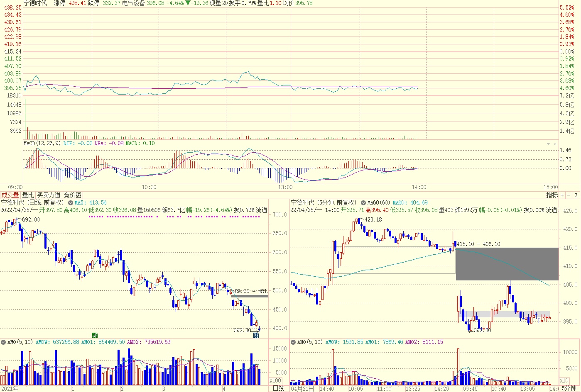The image size is (581, 392).
Task: Close the MACD indicator panel
Action: click(555, 144)
